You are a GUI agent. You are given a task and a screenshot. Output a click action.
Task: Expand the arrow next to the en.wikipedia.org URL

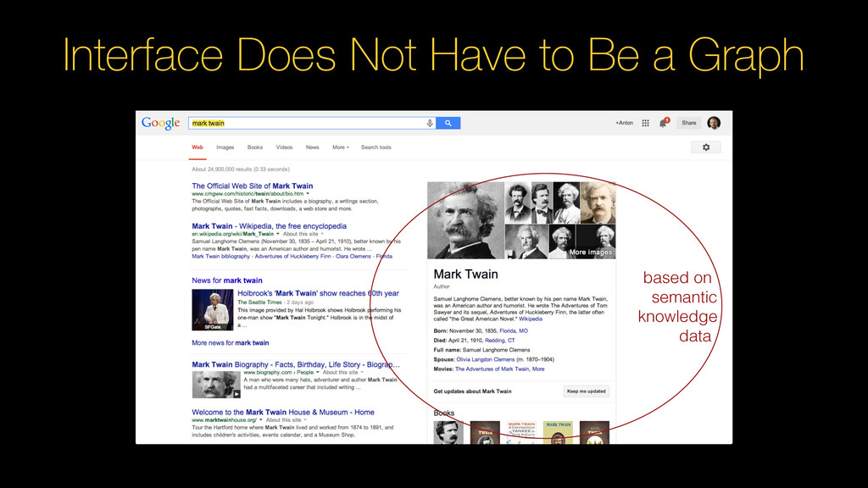tap(278, 234)
